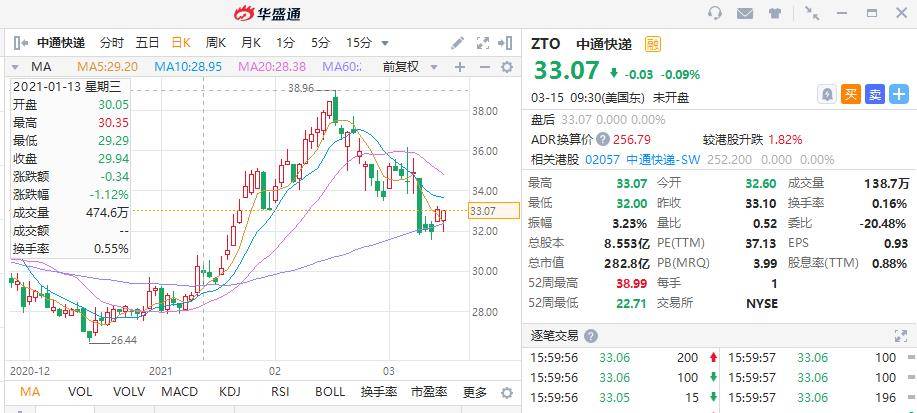Image resolution: width=917 pixels, height=413 pixels.
Task: Open customer service headset icon
Action: pyautogui.click(x=715, y=13)
